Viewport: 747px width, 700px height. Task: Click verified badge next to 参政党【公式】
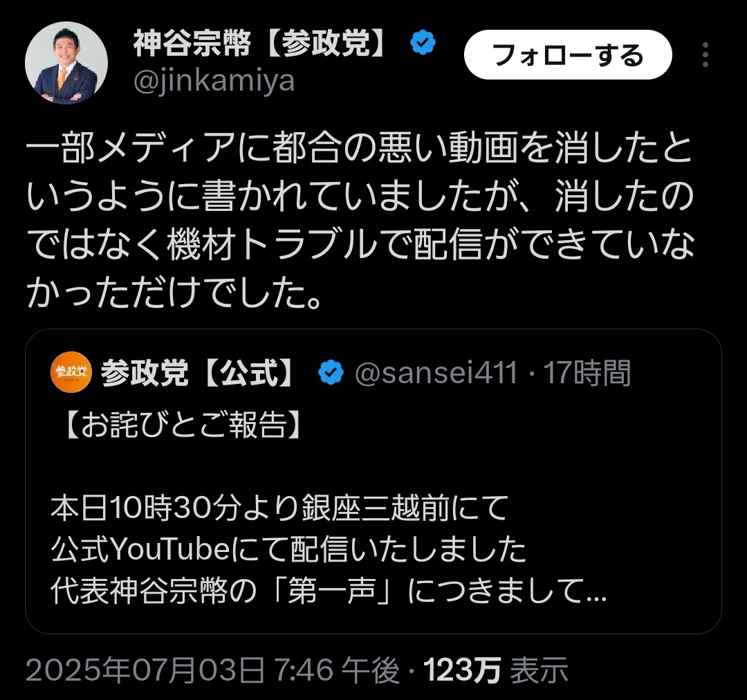tap(331, 374)
